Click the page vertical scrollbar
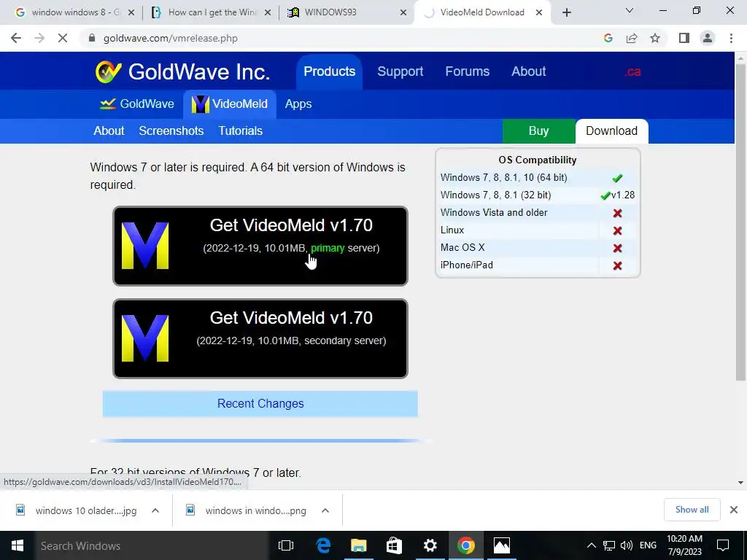Viewport: 747px width, 560px height. [x=740, y=222]
